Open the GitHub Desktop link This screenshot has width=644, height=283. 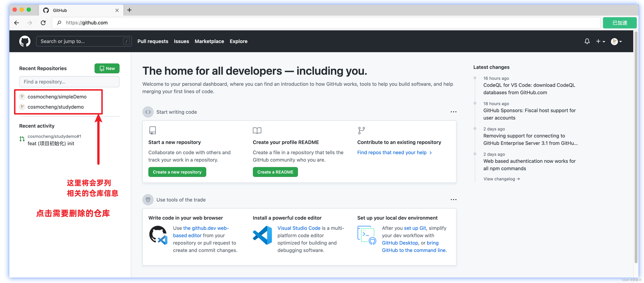[400, 243]
